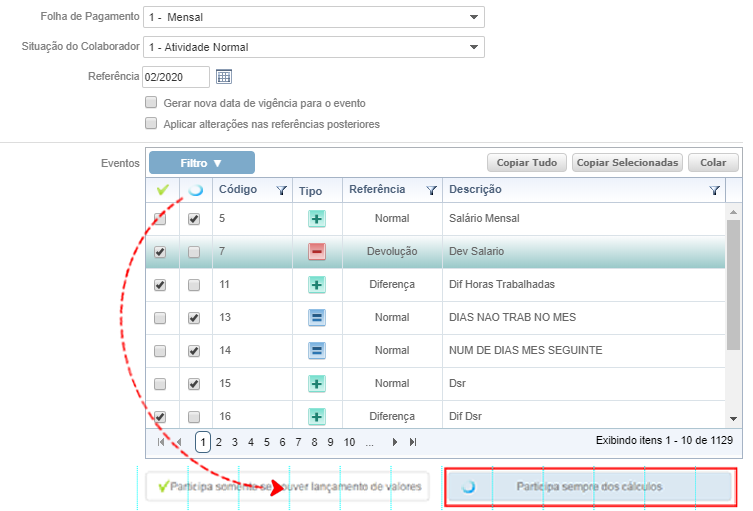Enable Gerar nova data de vigência checkbox
This screenshot has width=753, height=511.
151,103
